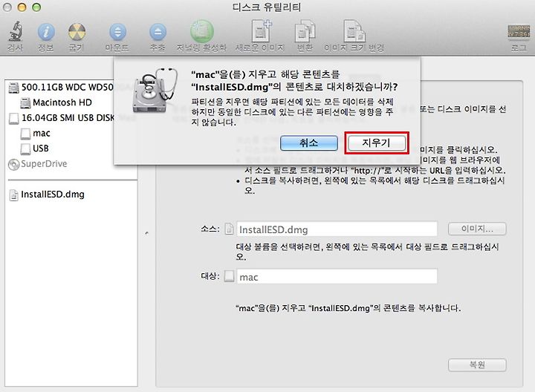Confirm with the 지우기 button
The height and width of the screenshot is (392, 535).
point(376,143)
